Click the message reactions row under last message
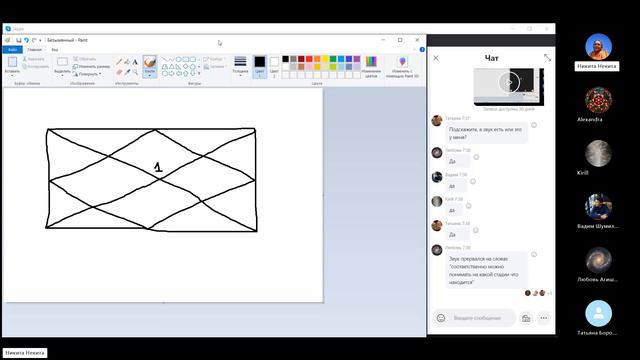 coord(538,293)
